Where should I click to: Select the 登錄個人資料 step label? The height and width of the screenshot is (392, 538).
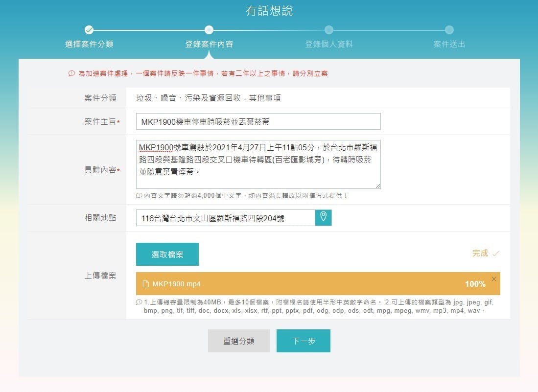(329, 44)
